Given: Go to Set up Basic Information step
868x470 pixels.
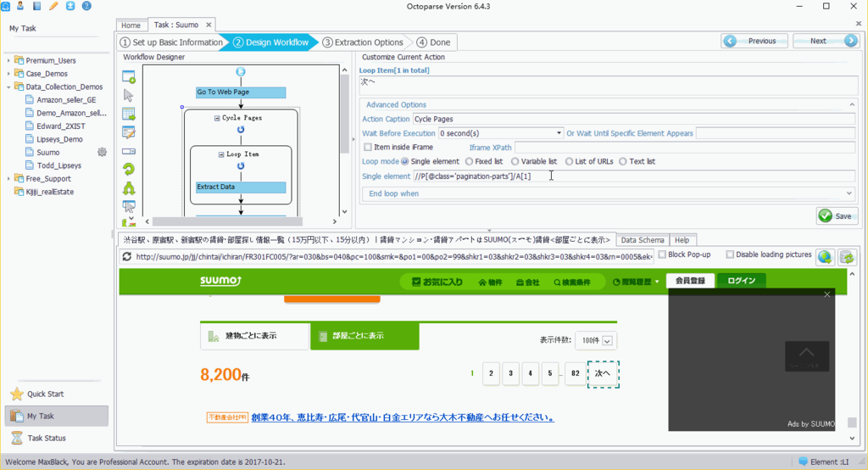Looking at the screenshot, I should [171, 42].
